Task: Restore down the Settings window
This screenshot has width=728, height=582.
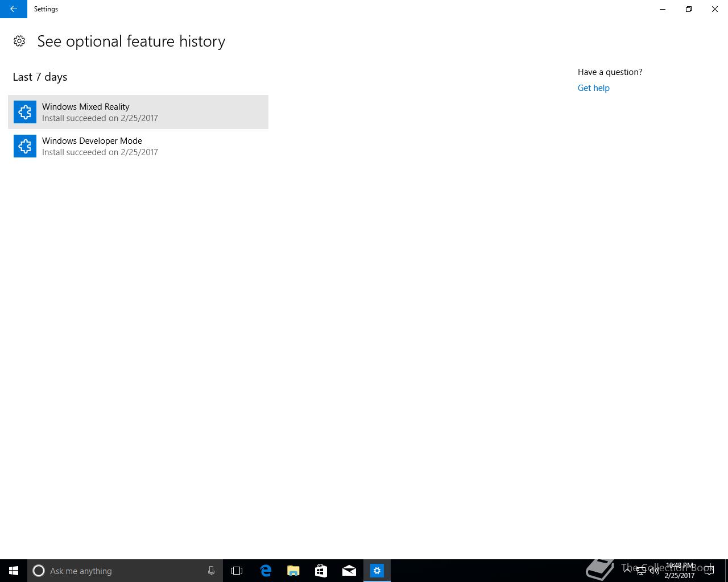Action: point(689,9)
